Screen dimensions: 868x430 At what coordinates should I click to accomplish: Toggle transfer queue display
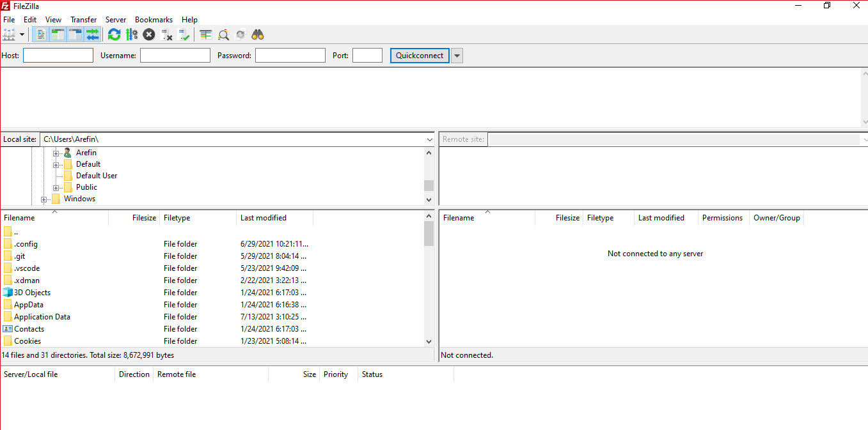(93, 35)
